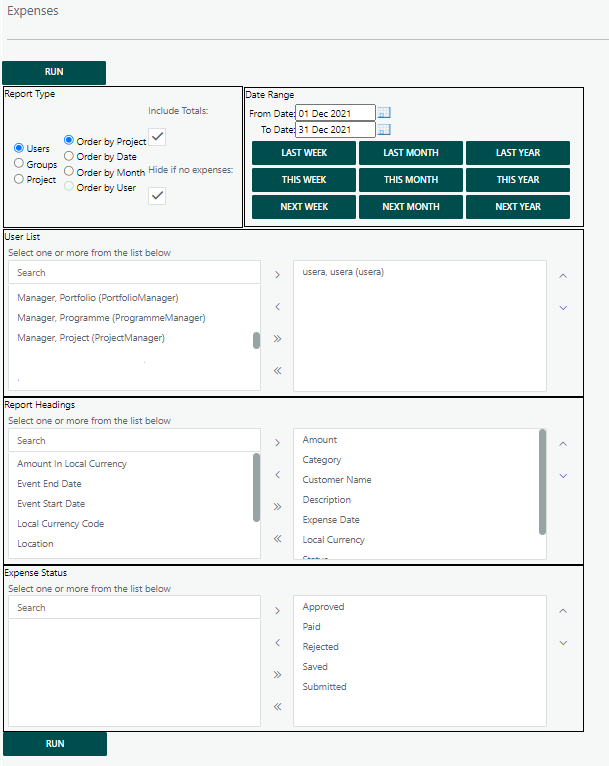The image size is (609, 766).
Task: Choose Order by Project radio option
Action: (69, 140)
